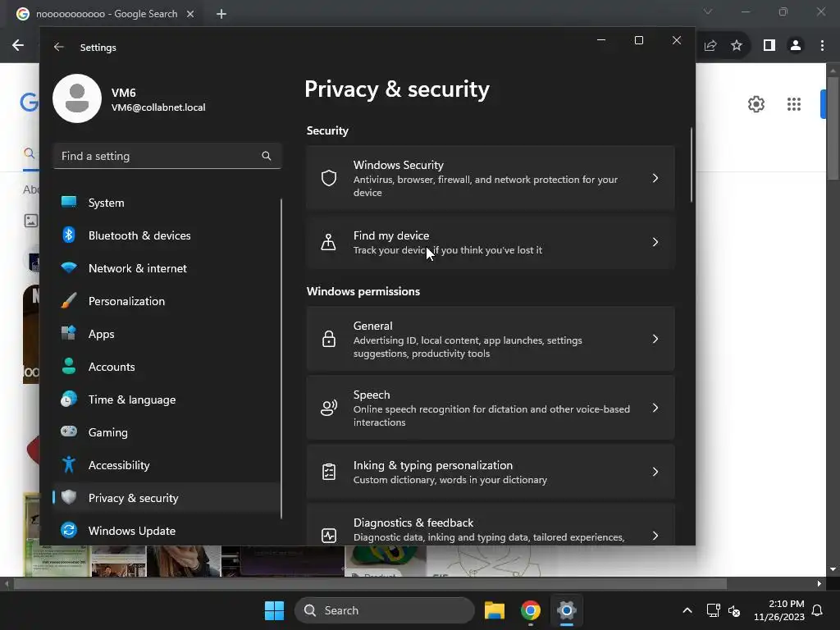Click the Privacy & security shield icon in sidebar
Image resolution: width=840 pixels, height=630 pixels.
point(69,497)
